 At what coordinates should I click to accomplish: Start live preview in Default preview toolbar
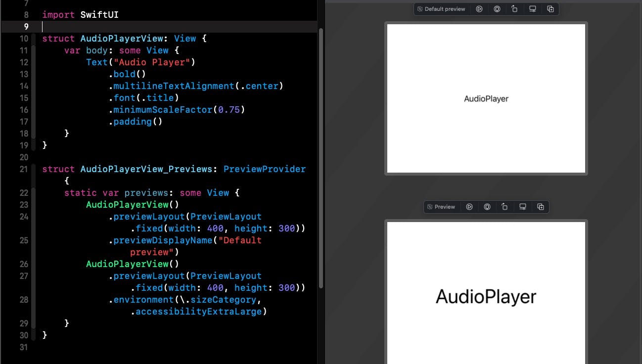pos(479,9)
